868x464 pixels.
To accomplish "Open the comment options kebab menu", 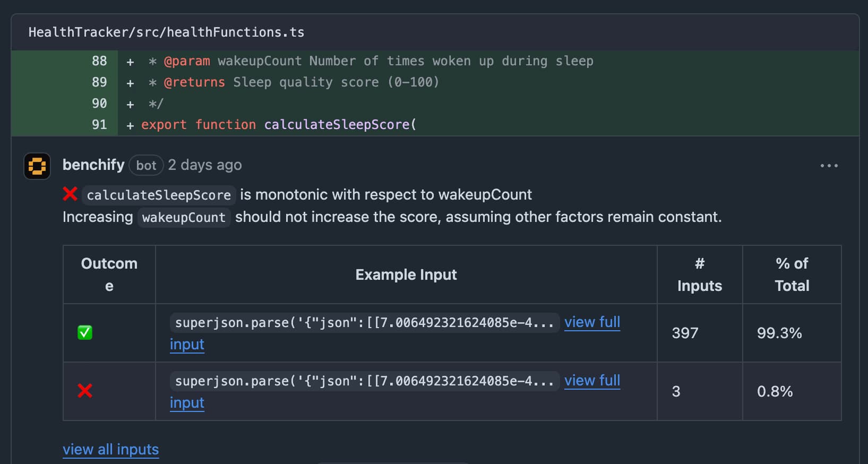I will [x=829, y=166].
